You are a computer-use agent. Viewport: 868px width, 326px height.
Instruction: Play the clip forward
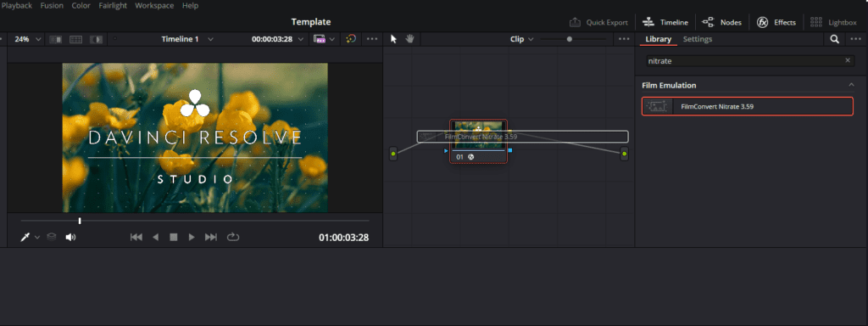click(x=192, y=238)
